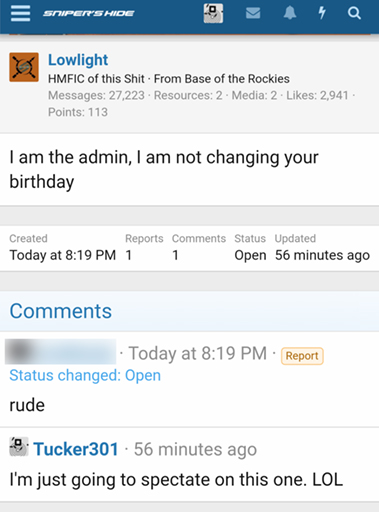
Task: Click the Created Today at 8:19 PM value
Action: (x=63, y=255)
